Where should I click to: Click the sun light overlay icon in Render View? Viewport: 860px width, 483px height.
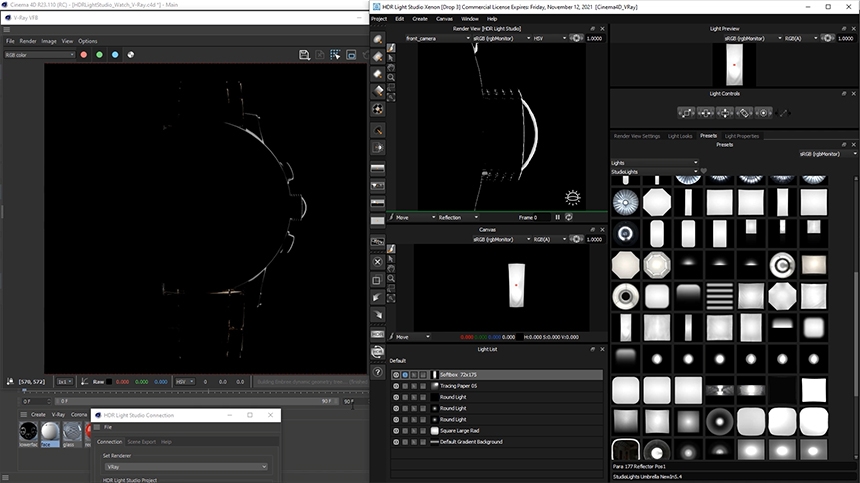pyautogui.click(x=572, y=197)
